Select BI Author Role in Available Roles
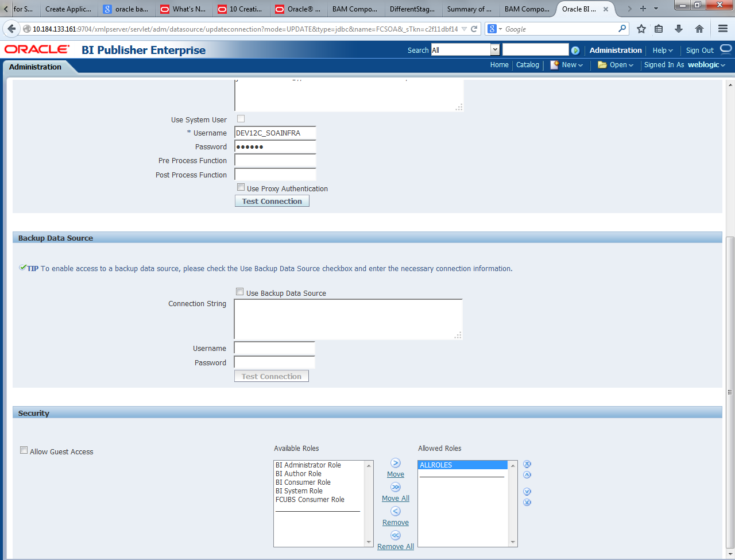 pos(320,474)
